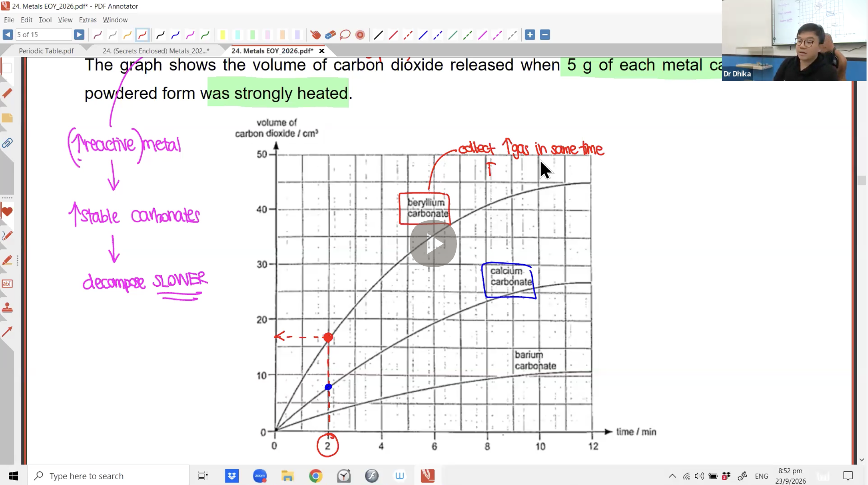This screenshot has width=868, height=485.
Task: Select the solid blue line tool
Action: (x=423, y=35)
